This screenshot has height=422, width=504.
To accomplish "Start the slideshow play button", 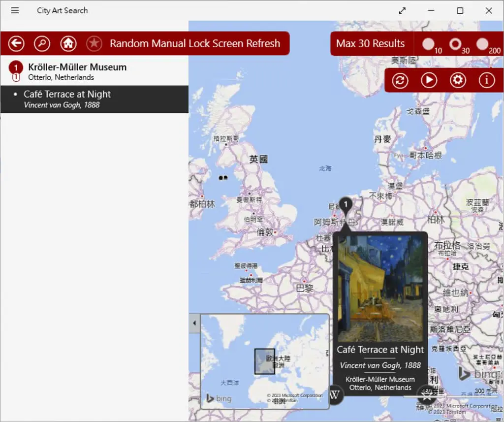I will [x=429, y=80].
